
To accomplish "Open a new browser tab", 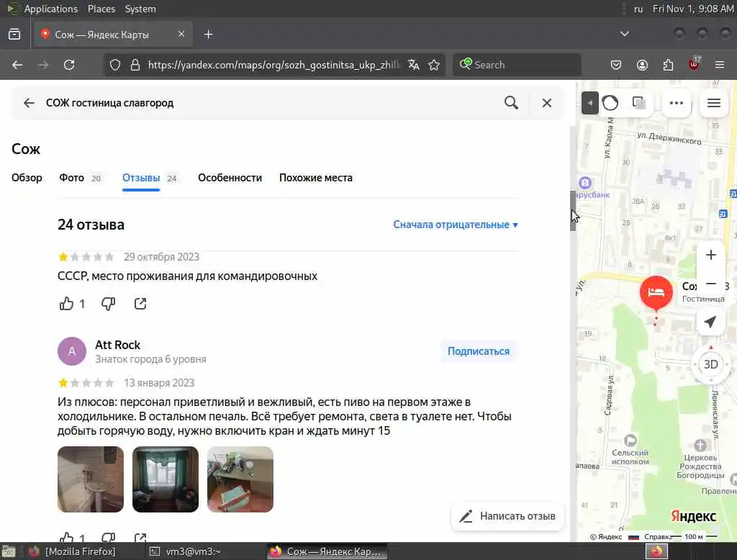I will pos(208,35).
